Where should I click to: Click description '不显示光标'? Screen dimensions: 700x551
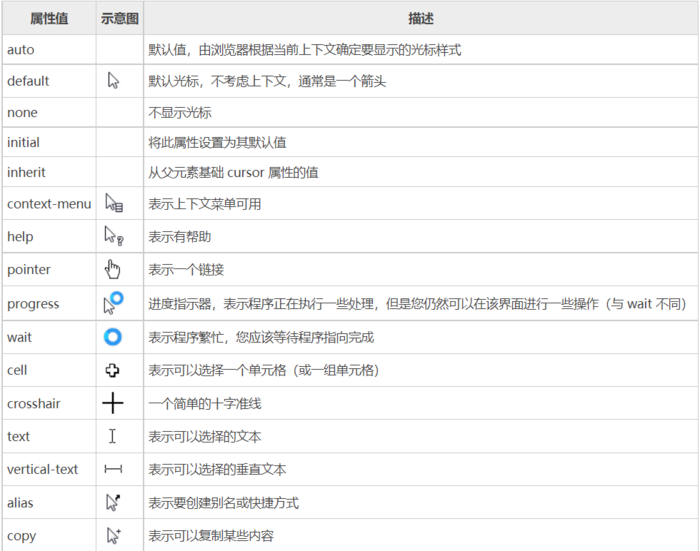(x=179, y=113)
